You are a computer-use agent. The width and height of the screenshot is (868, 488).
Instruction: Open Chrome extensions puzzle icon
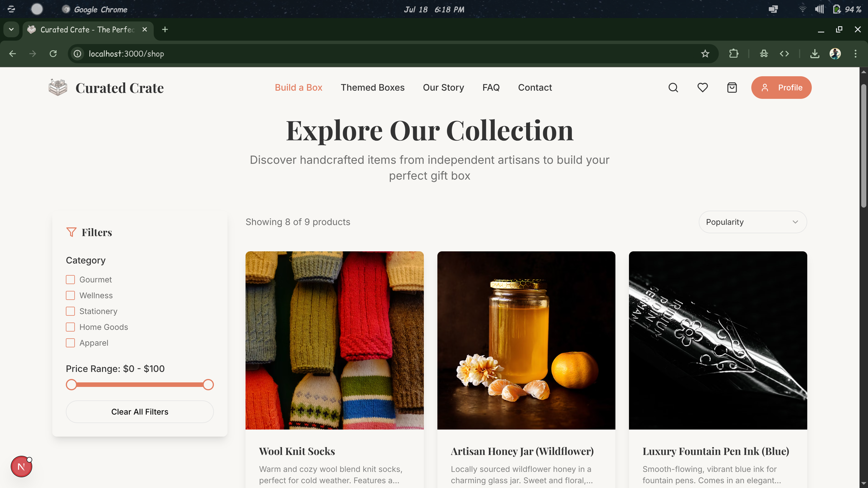pos(734,54)
